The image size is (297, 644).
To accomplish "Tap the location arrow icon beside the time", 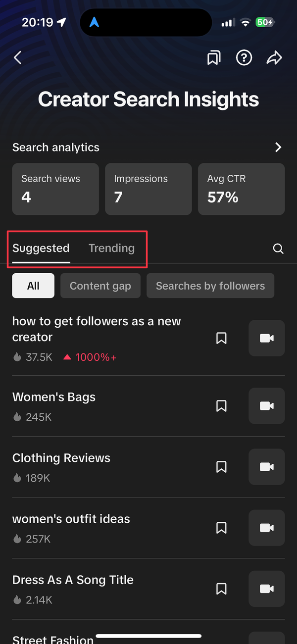I will 61,22.
